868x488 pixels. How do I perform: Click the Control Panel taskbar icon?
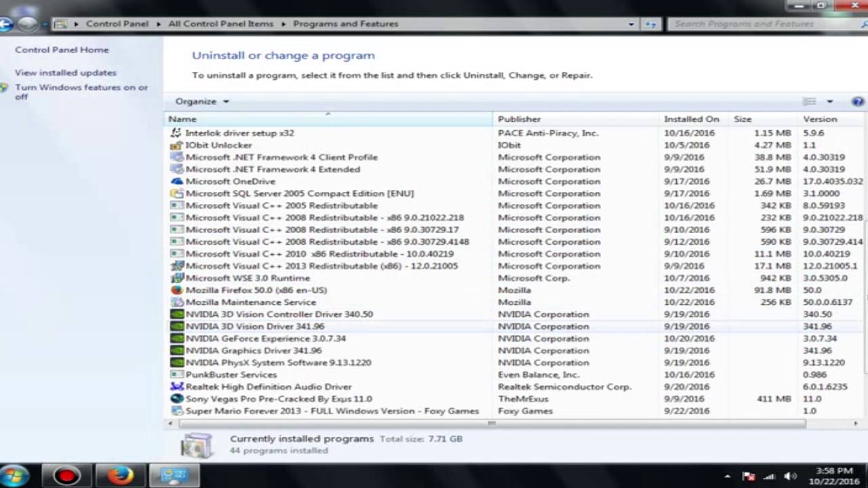click(x=174, y=476)
